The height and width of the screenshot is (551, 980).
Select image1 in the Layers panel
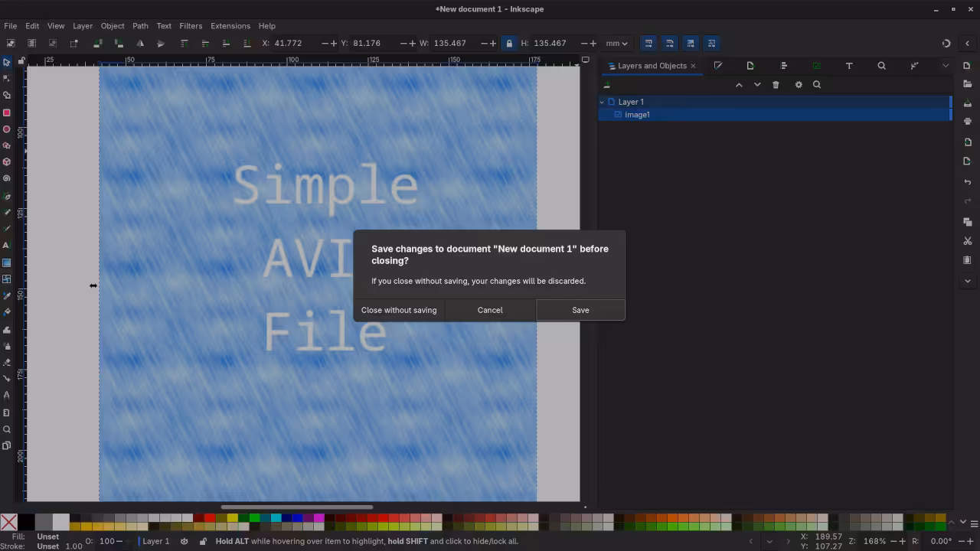pyautogui.click(x=638, y=114)
